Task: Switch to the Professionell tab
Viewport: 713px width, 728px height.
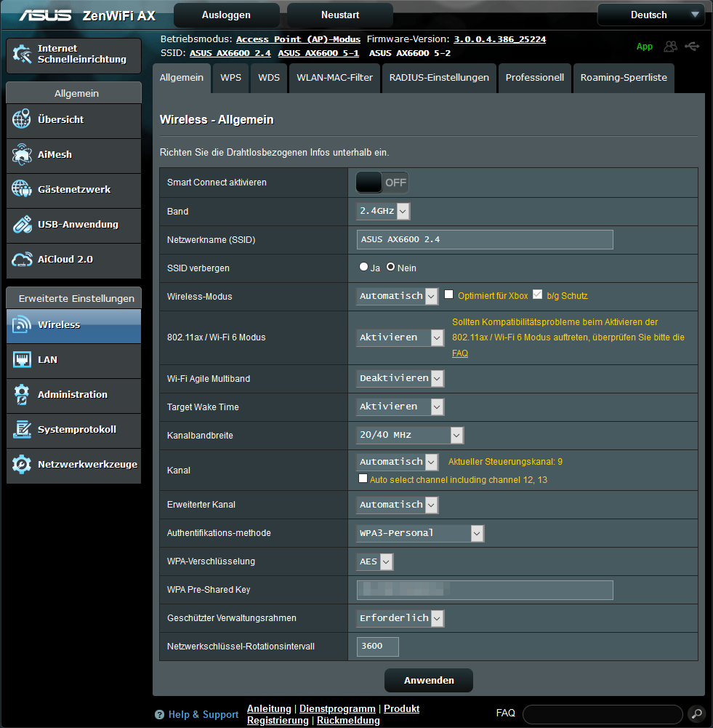Action: coord(535,78)
